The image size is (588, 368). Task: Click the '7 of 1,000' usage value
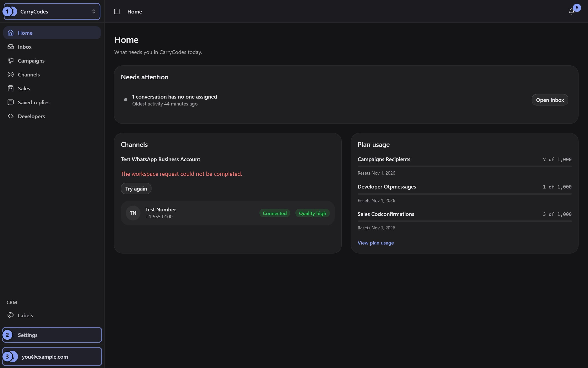tap(557, 159)
